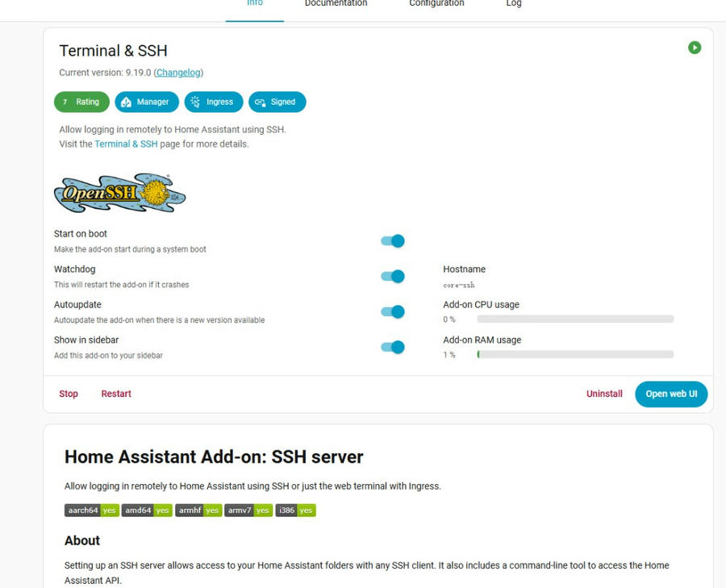Click the Hostname label
Viewport: 726px width, 588px height.
[x=465, y=269]
